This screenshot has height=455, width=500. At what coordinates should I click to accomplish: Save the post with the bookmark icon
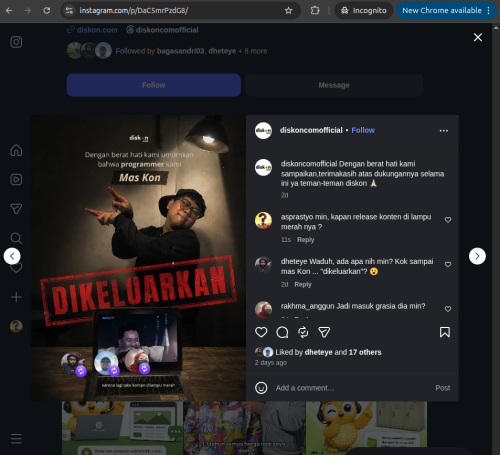445,332
